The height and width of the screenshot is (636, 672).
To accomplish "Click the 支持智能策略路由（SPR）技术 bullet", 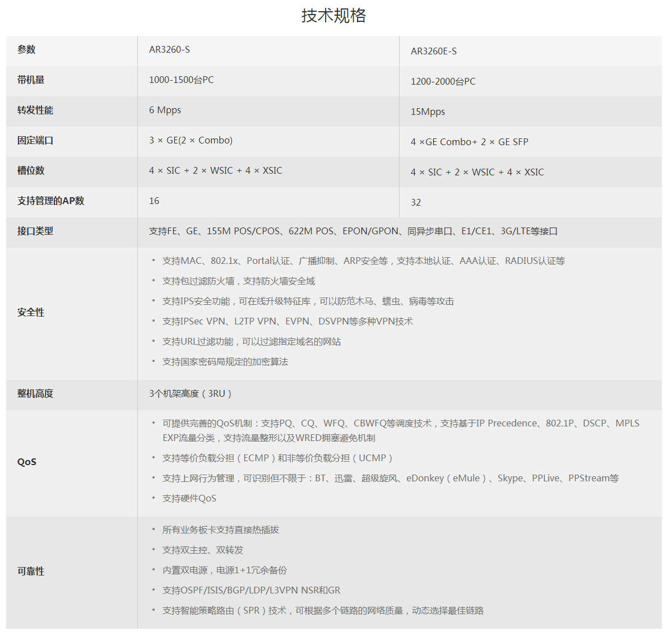I will point(323,611).
